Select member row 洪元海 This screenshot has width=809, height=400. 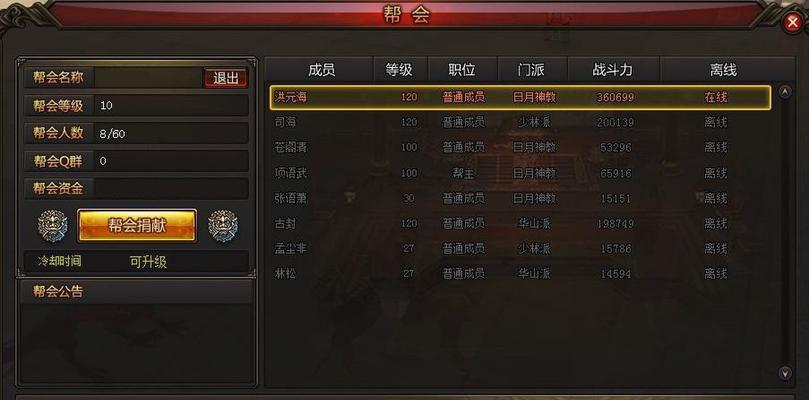pos(520,97)
